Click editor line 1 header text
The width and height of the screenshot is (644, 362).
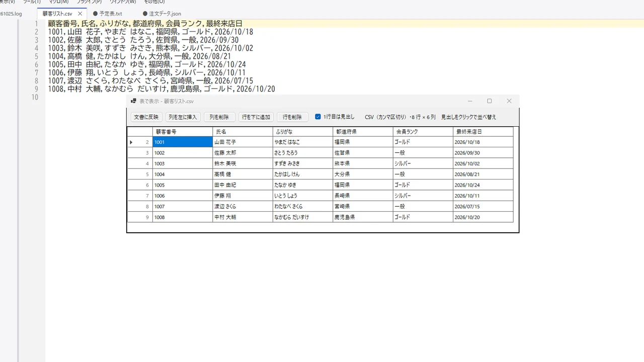pyautogui.click(x=145, y=24)
